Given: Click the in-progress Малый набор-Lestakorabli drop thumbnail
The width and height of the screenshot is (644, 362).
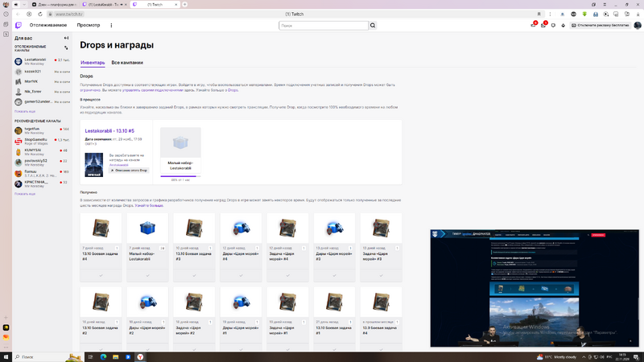Looking at the screenshot, I should click(x=180, y=142).
